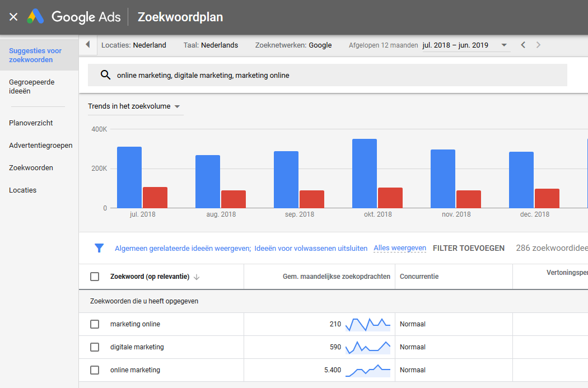Click the 210 search volume value
The image size is (588, 388).
(x=335, y=324)
